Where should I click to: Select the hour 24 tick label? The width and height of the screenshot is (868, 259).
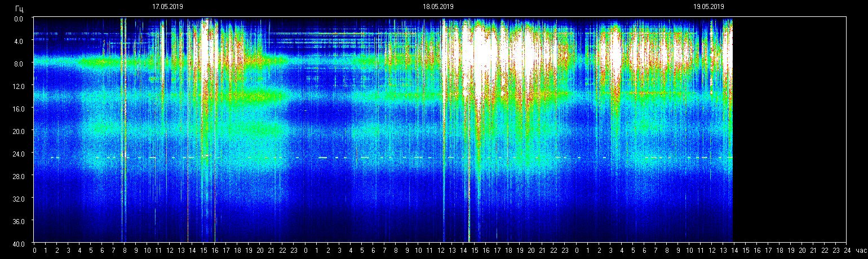click(x=847, y=249)
